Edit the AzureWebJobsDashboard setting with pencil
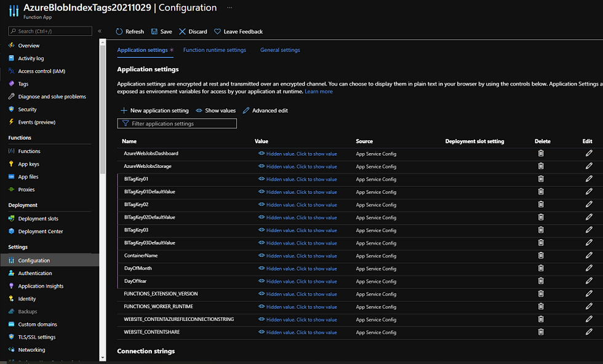 tap(589, 153)
